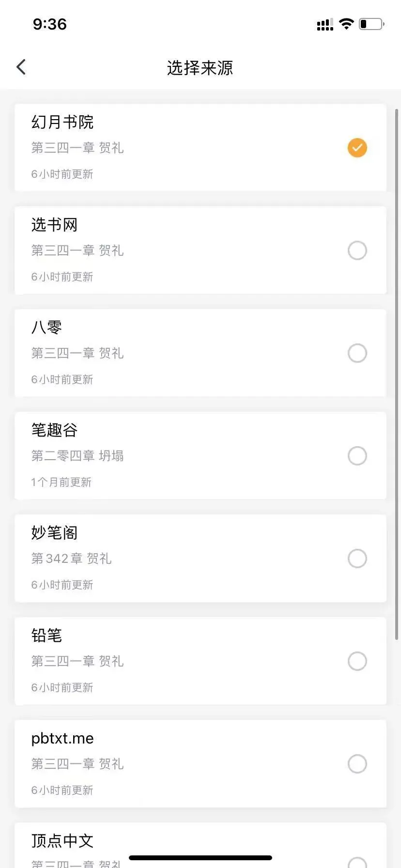401x868 pixels.
Task: Tap the back arrow icon
Action: pos(21,67)
